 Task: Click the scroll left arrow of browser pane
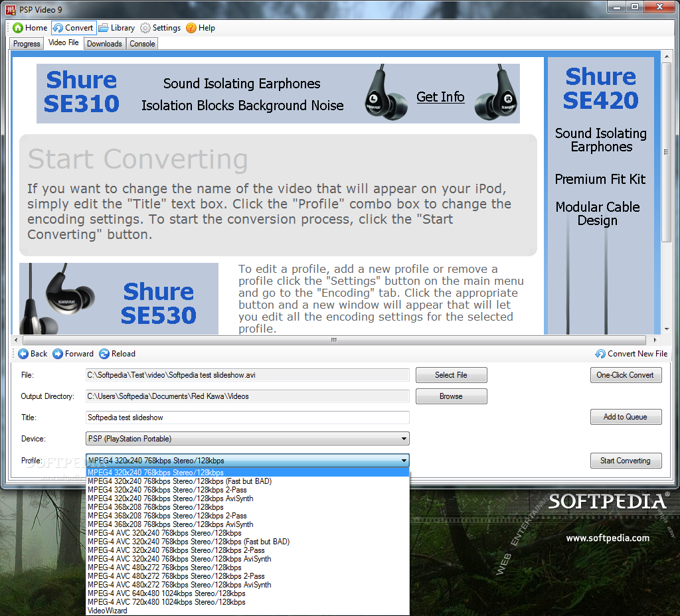[16, 340]
